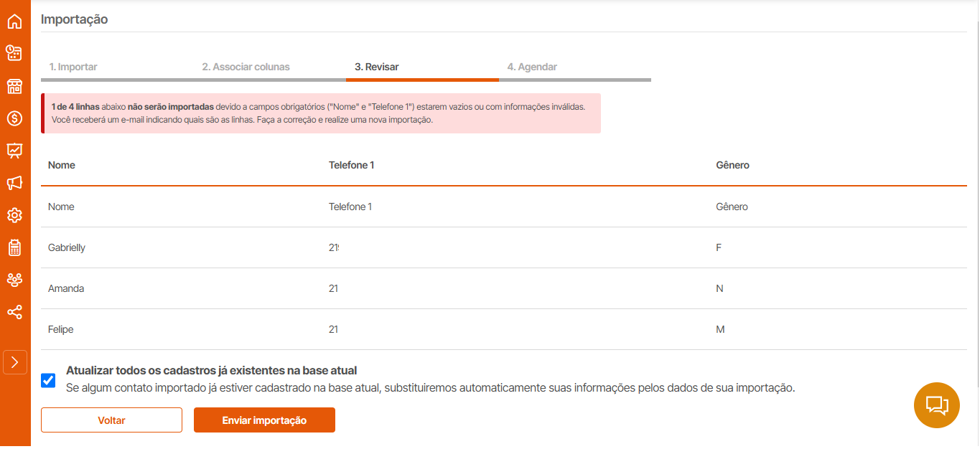Open the home icon in sidebar
This screenshot has height=449, width=980.
[14, 22]
